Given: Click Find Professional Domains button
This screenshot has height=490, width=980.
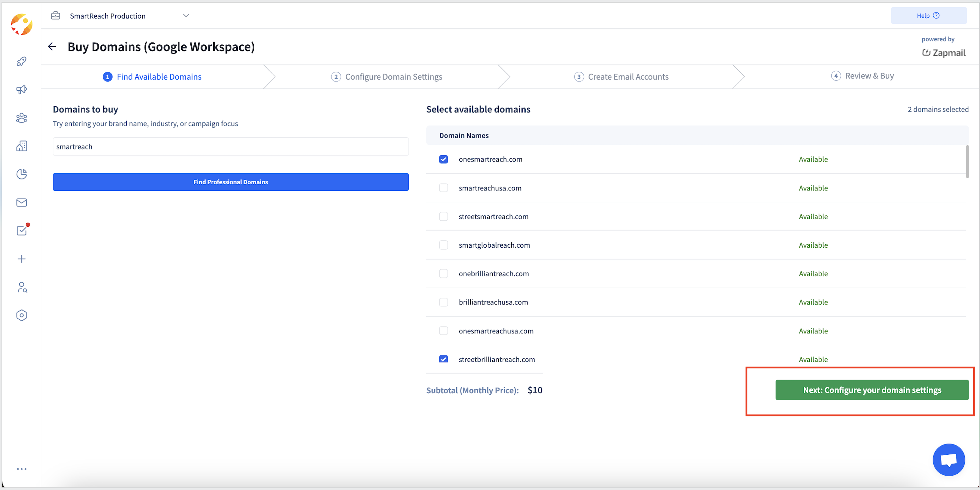Looking at the screenshot, I should click(231, 182).
